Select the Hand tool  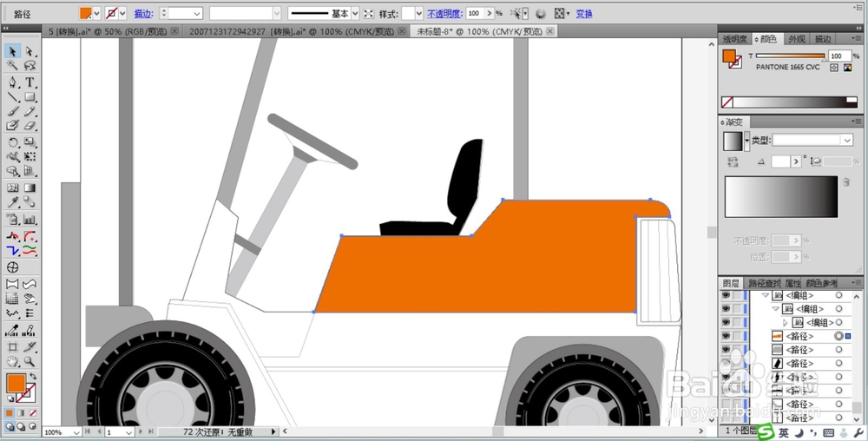click(x=12, y=362)
